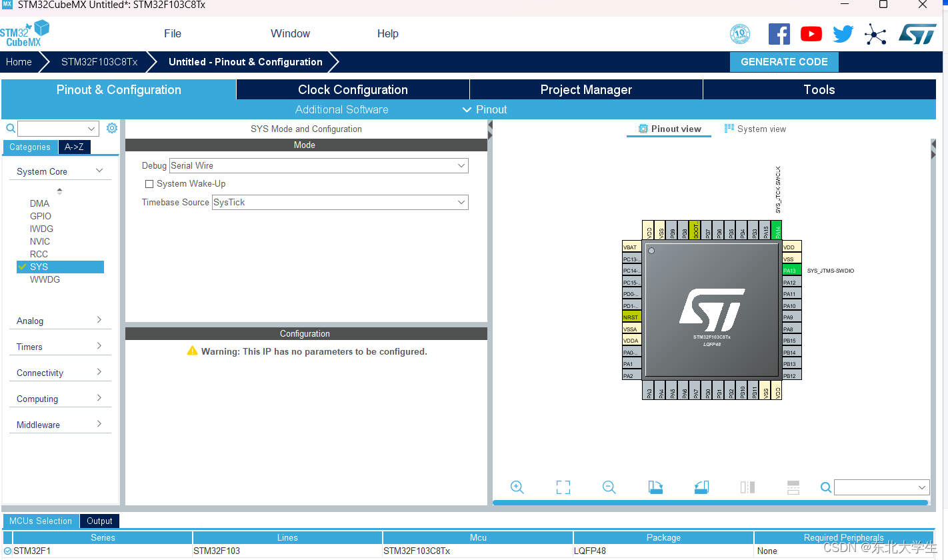The width and height of the screenshot is (948, 560).
Task: Switch to the Project Manager tab
Action: click(586, 89)
